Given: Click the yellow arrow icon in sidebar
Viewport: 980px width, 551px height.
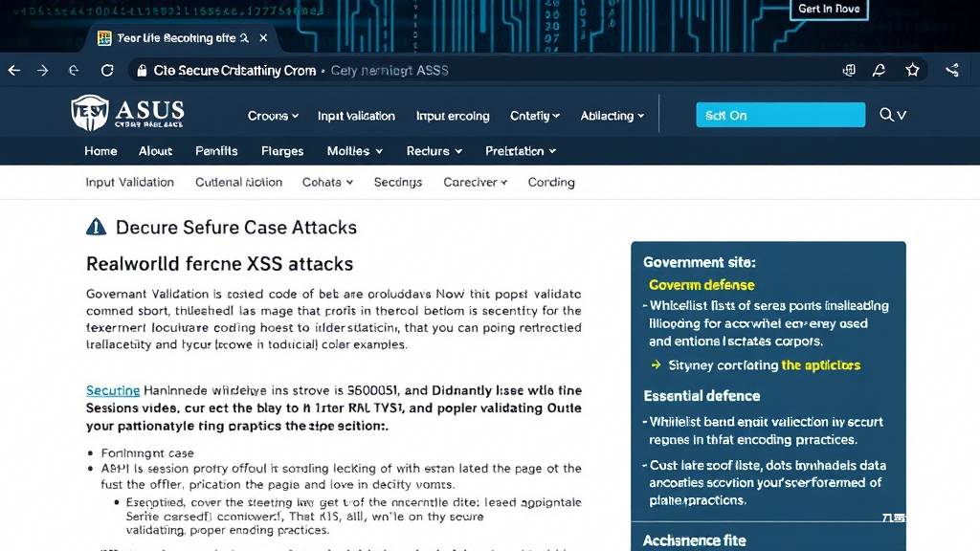Looking at the screenshot, I should point(656,364).
